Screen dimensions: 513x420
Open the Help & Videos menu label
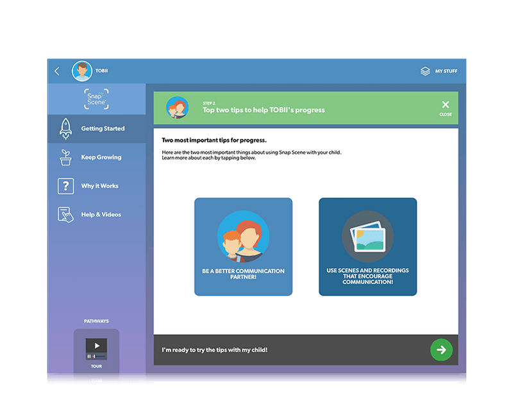pos(101,215)
